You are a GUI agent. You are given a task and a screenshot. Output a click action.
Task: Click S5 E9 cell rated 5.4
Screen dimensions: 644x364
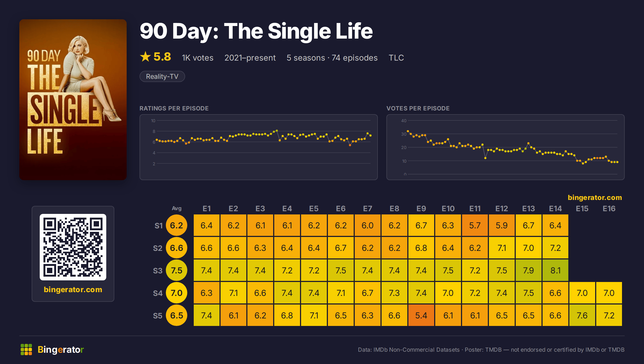coord(421,315)
